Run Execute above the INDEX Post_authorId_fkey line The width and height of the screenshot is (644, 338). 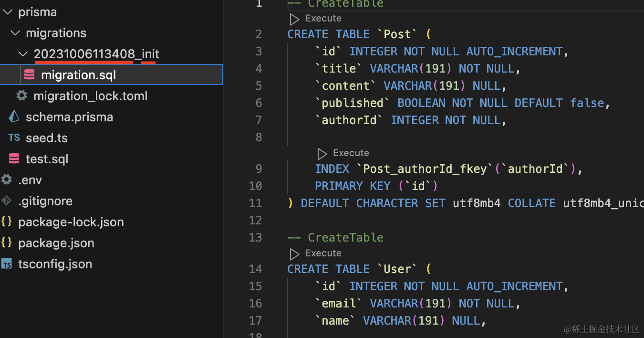[x=351, y=153]
